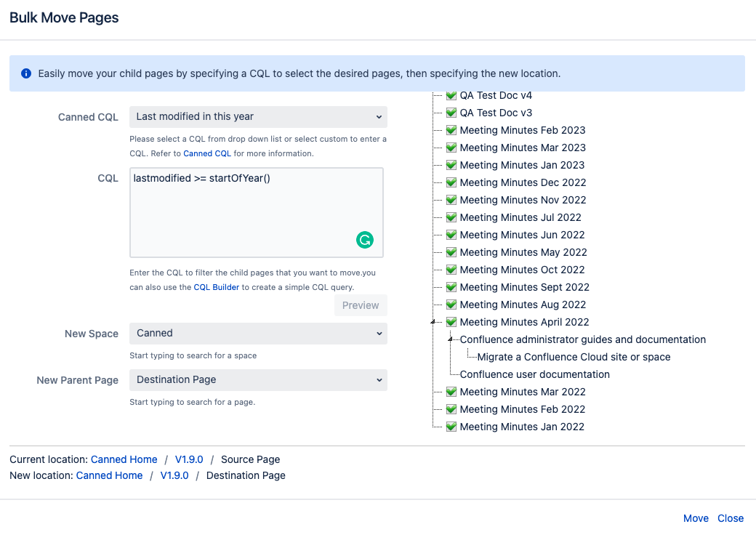Image resolution: width=756 pixels, height=540 pixels.
Task: Toggle the Meeting Minutes Feb 2023 checkbox
Action: pyautogui.click(x=451, y=130)
